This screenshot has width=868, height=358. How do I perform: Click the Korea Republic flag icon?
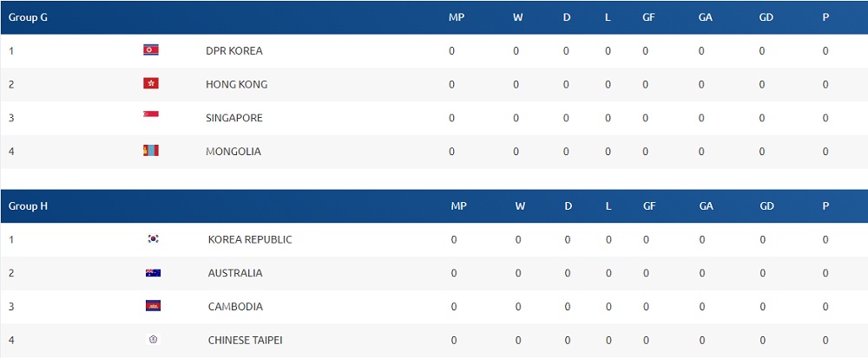coord(154,239)
